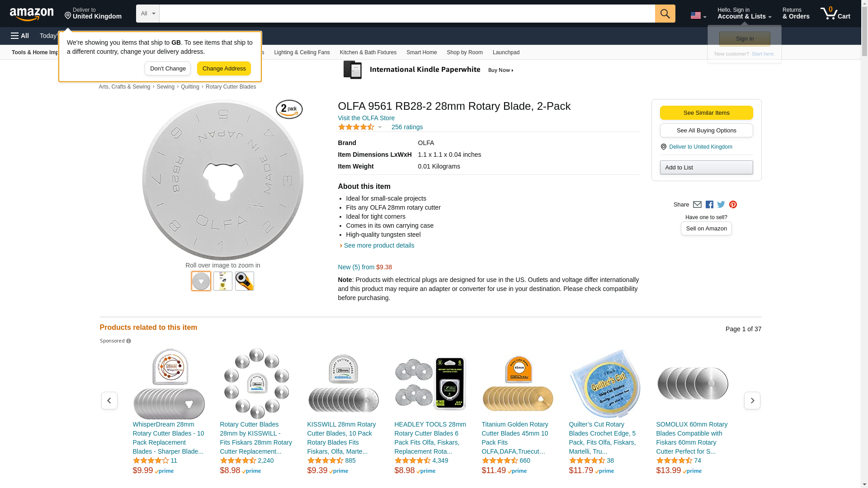This screenshot has width=868, height=488.
Task: Open the All hamburger menu
Action: tap(20, 36)
